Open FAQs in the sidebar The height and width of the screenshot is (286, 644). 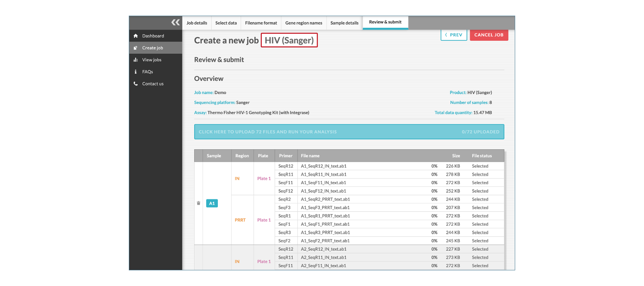(x=148, y=71)
